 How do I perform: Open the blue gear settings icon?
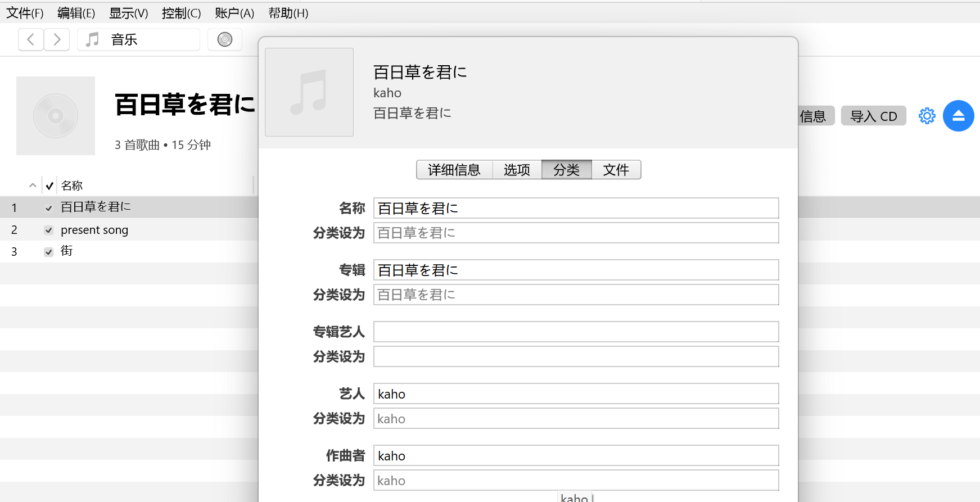927,116
